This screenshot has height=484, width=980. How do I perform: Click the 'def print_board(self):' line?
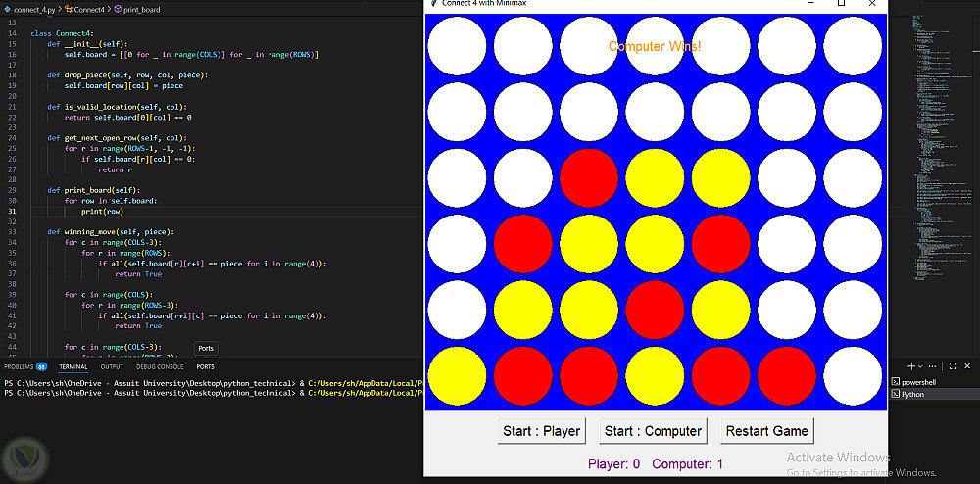(94, 190)
